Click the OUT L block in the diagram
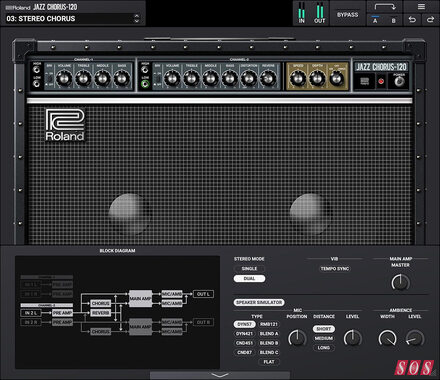440x380 pixels. tap(203, 294)
